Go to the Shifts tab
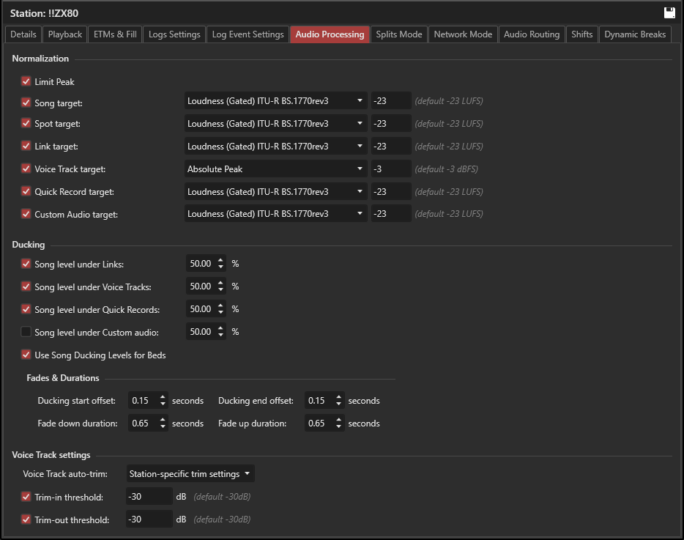684x540 pixels. pos(581,34)
